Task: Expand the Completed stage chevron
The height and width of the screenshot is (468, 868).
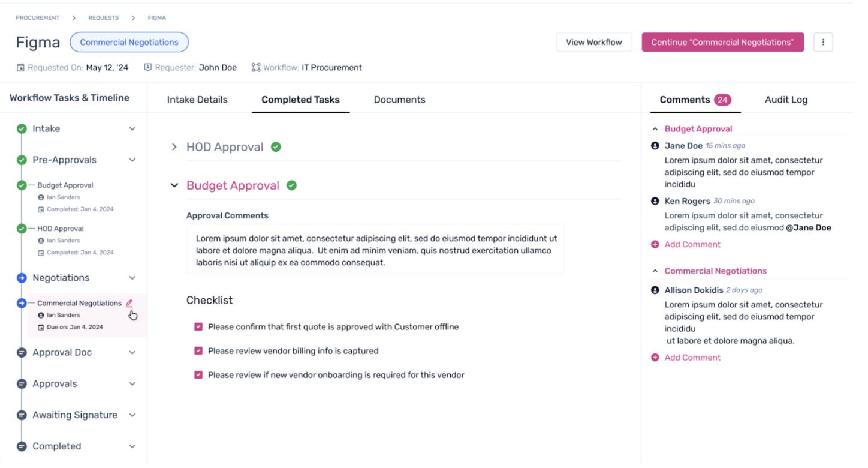Action: (x=132, y=446)
